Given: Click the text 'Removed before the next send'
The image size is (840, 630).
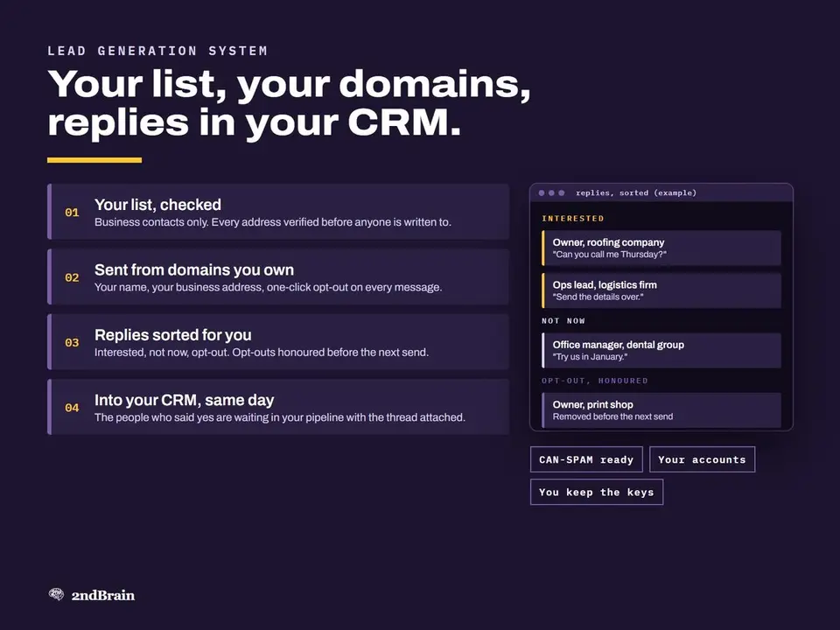Looking at the screenshot, I should coord(612,416).
